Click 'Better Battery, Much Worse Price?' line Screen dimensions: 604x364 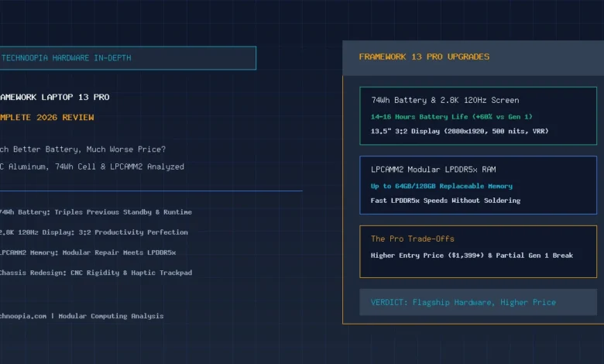tap(89, 149)
